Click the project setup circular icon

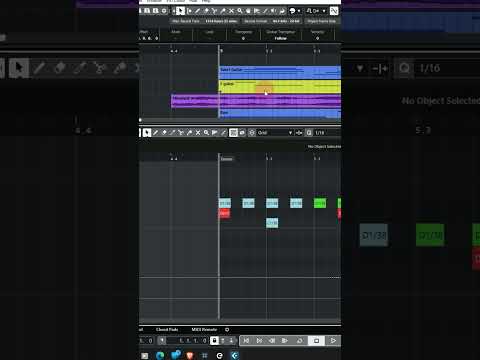[x=164, y=11]
